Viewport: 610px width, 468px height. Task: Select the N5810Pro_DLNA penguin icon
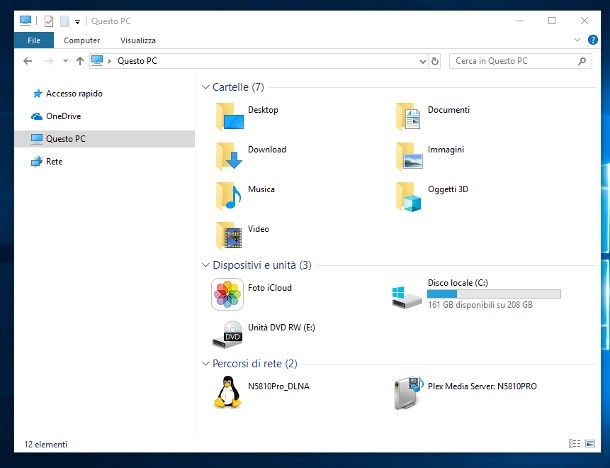228,392
